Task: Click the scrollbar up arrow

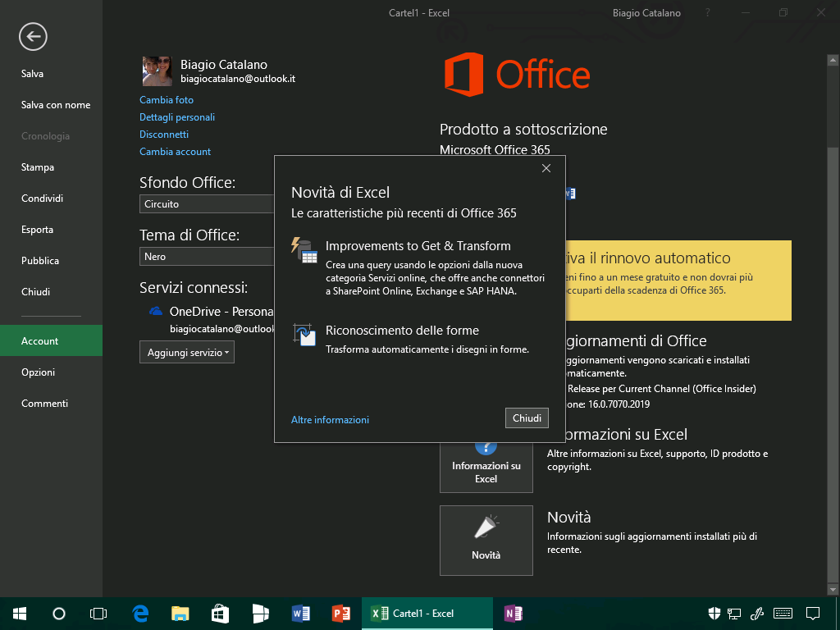Action: click(833, 60)
